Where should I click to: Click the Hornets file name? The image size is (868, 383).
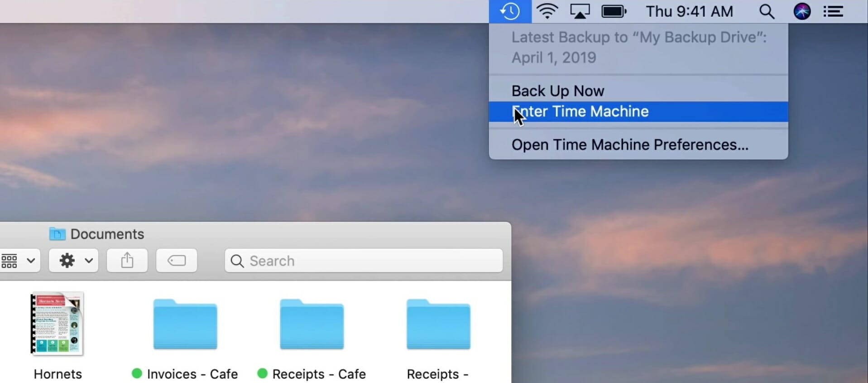58,374
